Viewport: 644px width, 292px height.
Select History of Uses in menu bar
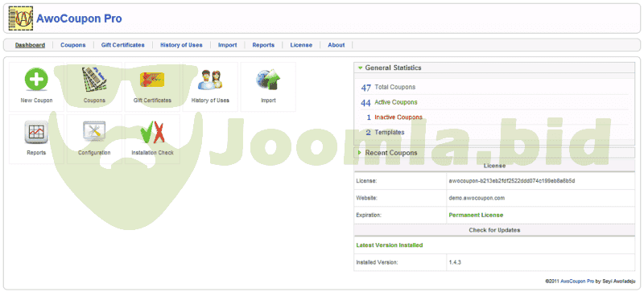click(181, 45)
